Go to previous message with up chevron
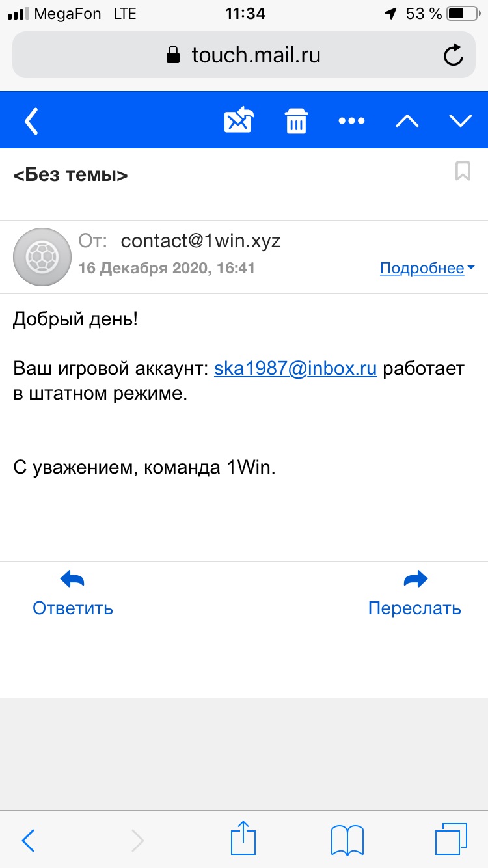The image size is (488, 868). [x=407, y=121]
